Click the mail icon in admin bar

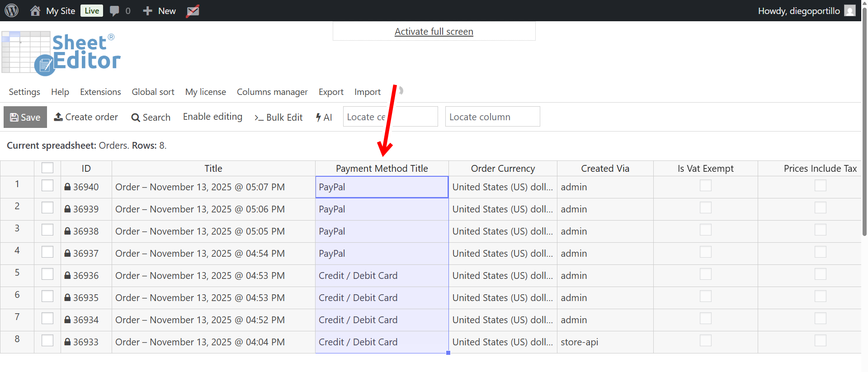tap(193, 11)
